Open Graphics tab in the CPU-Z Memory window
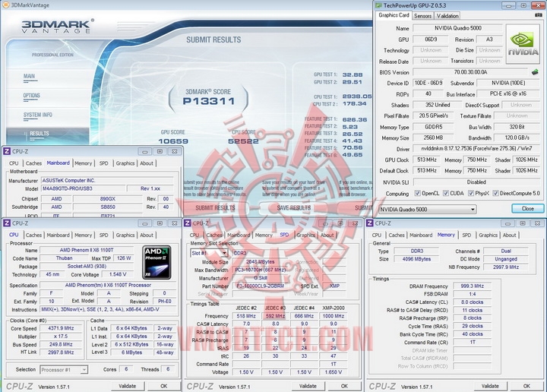547x392 pixels. [x=488, y=235]
